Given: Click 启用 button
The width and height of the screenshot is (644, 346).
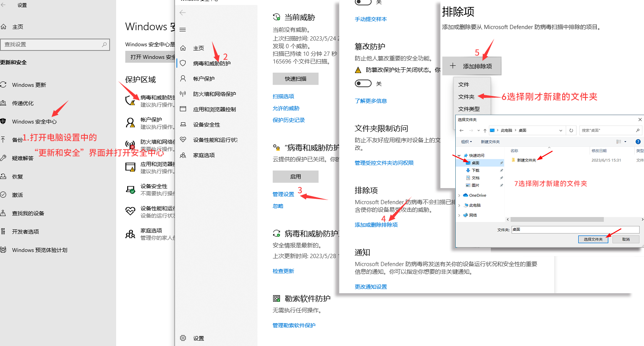Looking at the screenshot, I should 296,177.
